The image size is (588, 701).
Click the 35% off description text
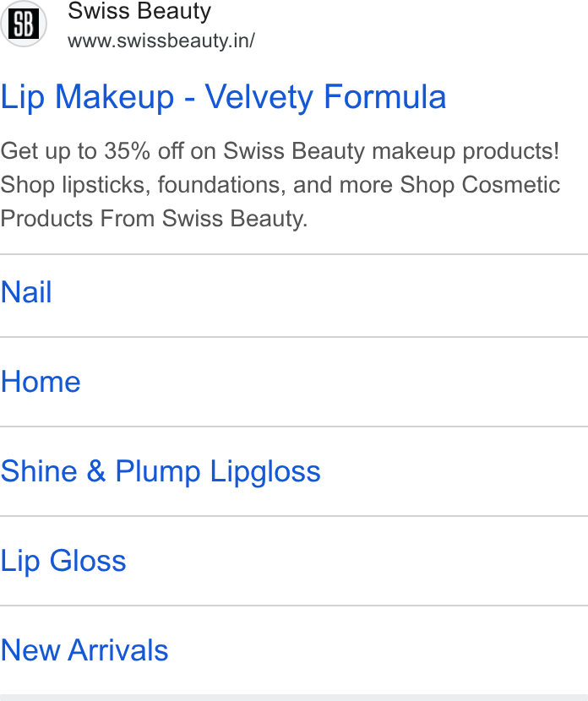(144, 150)
